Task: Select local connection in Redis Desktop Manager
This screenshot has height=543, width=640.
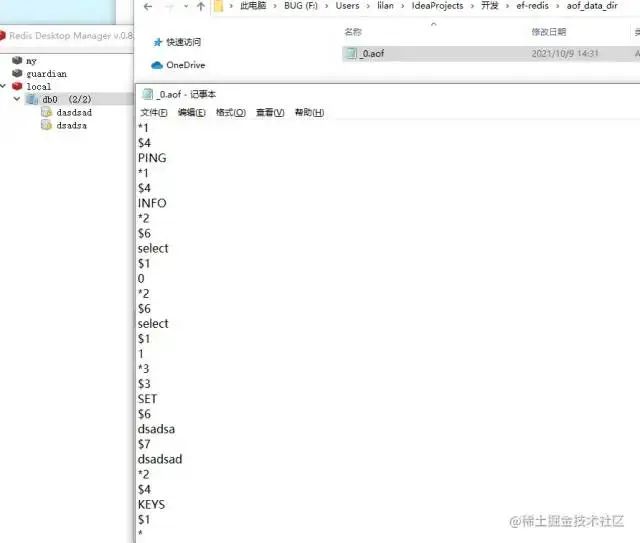Action: coord(39,87)
